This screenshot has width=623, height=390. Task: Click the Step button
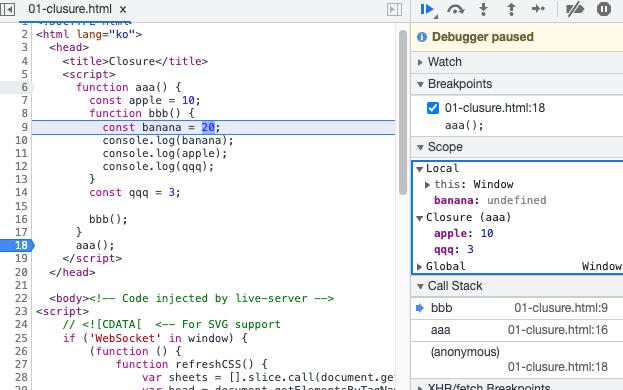click(538, 9)
